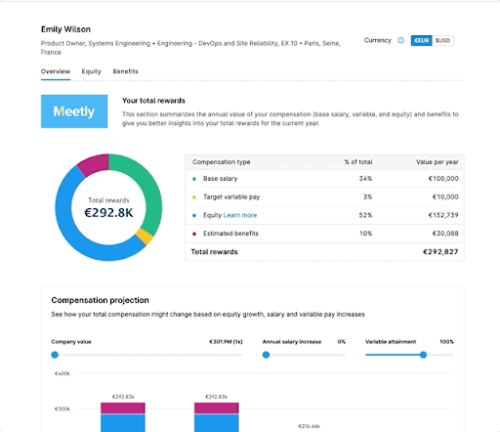
Task: Click the Total rewards row label in table
Action: pyautogui.click(x=214, y=252)
